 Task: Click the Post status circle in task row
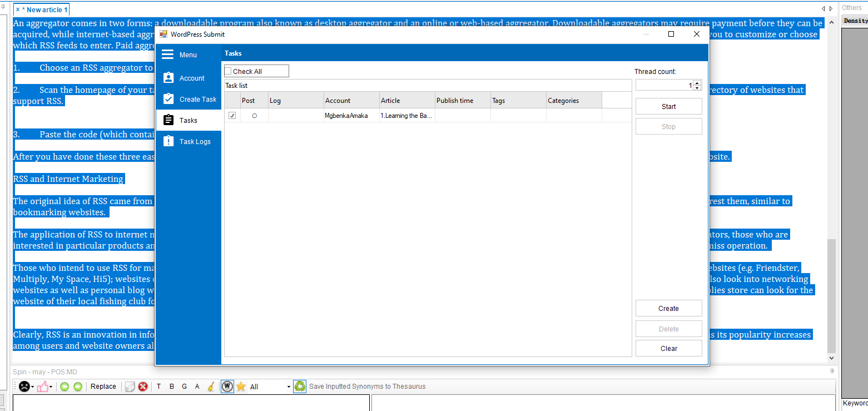click(254, 116)
